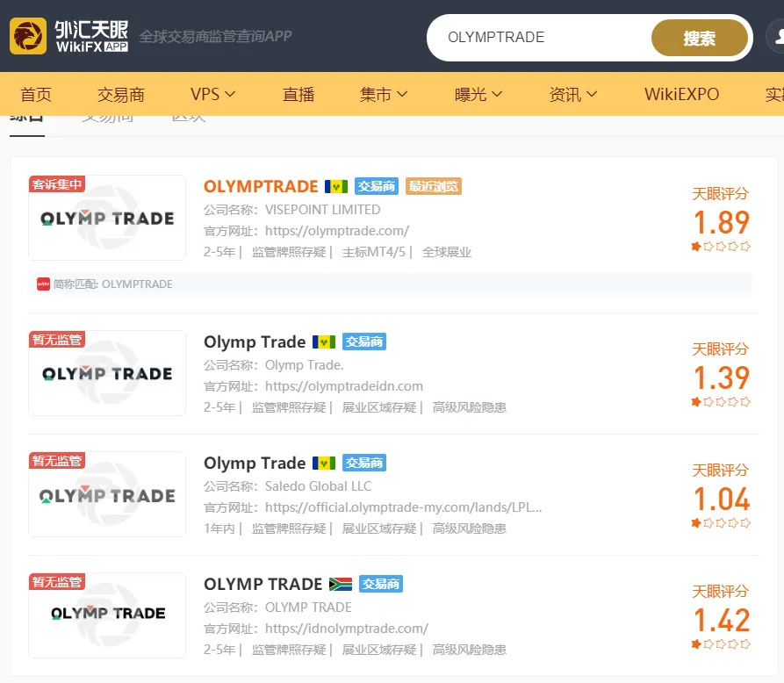Viewport: 784px width, 683px height.
Task: Open the Olymp Trade link by Saledo Global LLC
Action: tap(255, 463)
